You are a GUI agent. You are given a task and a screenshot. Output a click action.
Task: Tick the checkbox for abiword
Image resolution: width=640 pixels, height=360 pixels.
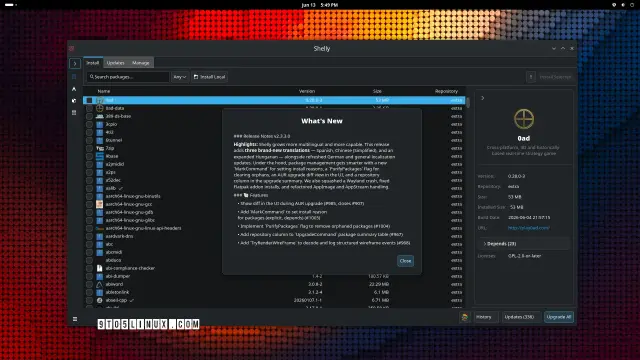click(x=89, y=284)
